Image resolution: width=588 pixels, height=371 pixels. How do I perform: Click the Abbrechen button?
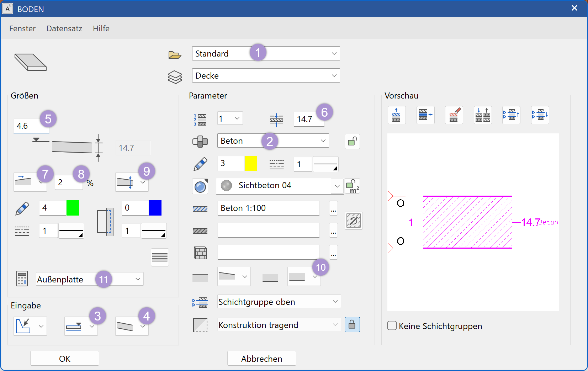click(x=261, y=359)
